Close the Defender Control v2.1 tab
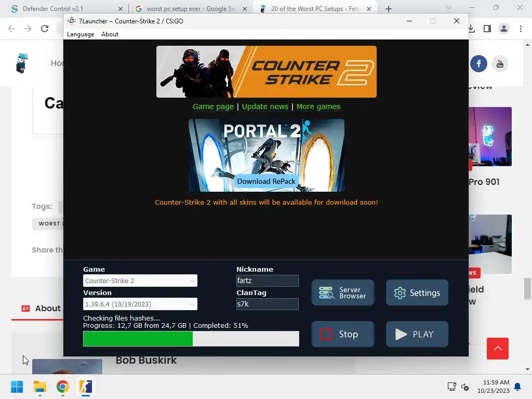The image size is (532, 399). (x=120, y=9)
